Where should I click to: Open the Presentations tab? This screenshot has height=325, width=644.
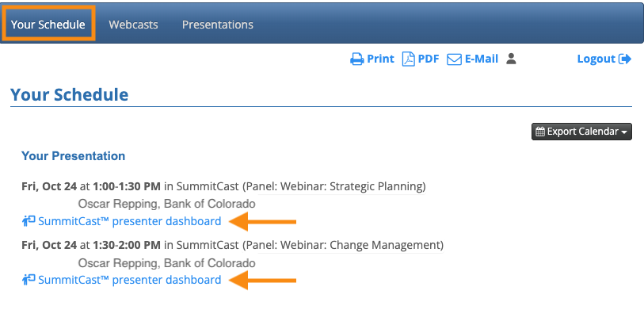tap(218, 25)
